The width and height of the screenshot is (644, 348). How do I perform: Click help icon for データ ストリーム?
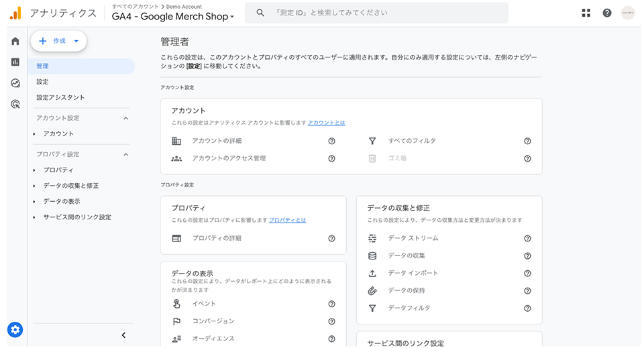[528, 239]
